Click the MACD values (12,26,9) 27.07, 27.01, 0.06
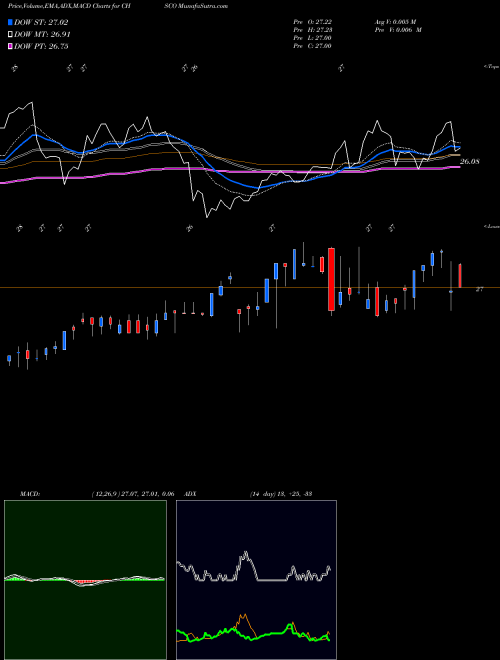This screenshot has height=660, width=500. 133,494
